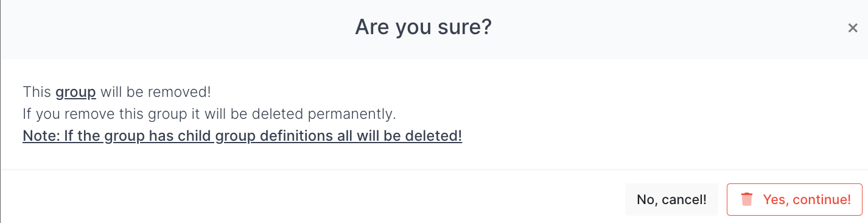Click the word 'This' starting the message
868x223 pixels.
pyautogui.click(x=37, y=93)
